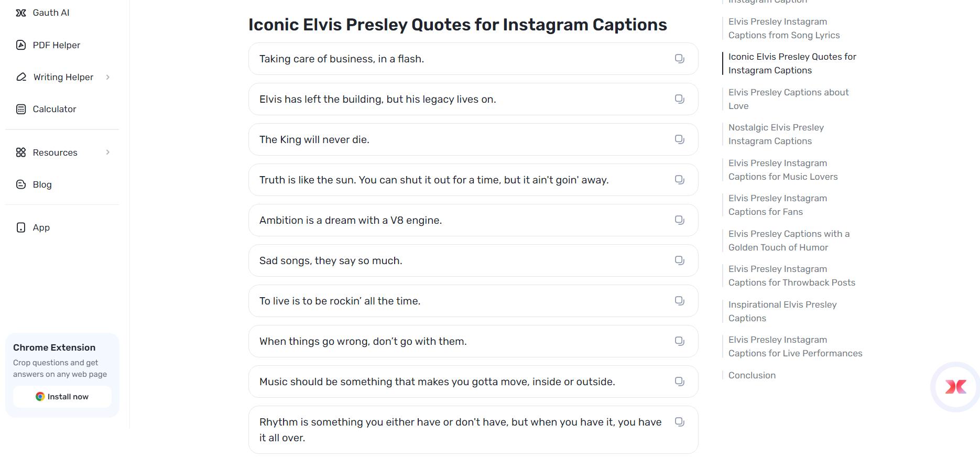Open the Calculator tool icon
The width and height of the screenshot is (980, 457).
tap(20, 108)
